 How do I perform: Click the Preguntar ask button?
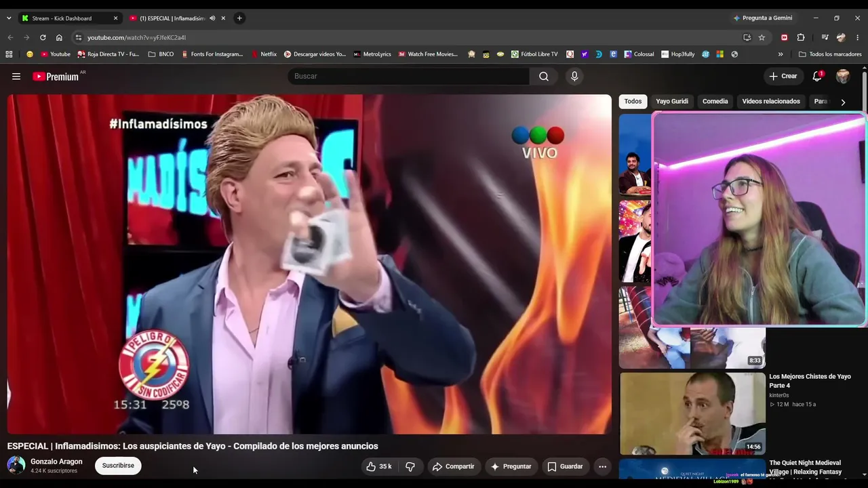[x=511, y=466]
